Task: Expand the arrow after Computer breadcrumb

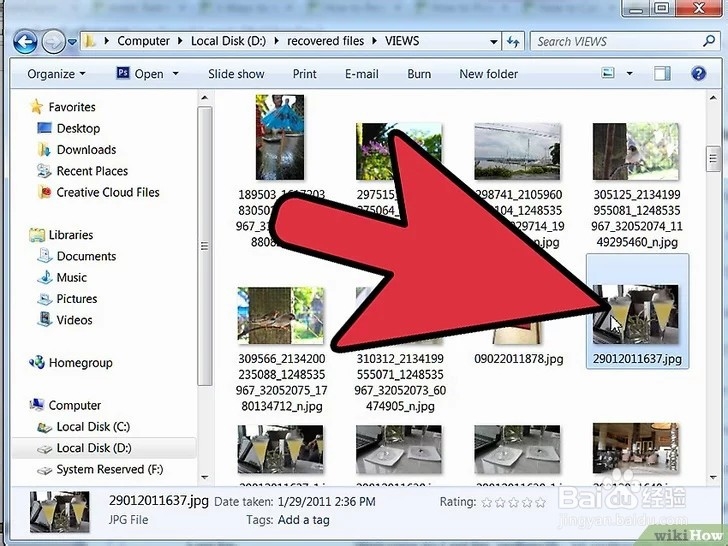Action: 180,41
